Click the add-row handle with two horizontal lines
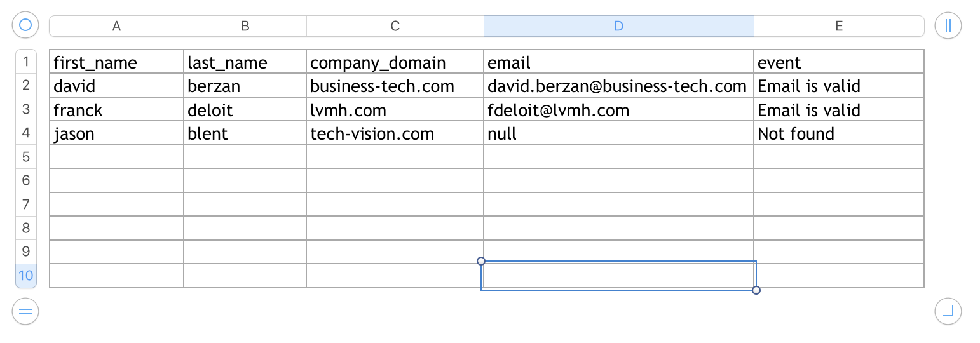980x343 pixels. 25,311
